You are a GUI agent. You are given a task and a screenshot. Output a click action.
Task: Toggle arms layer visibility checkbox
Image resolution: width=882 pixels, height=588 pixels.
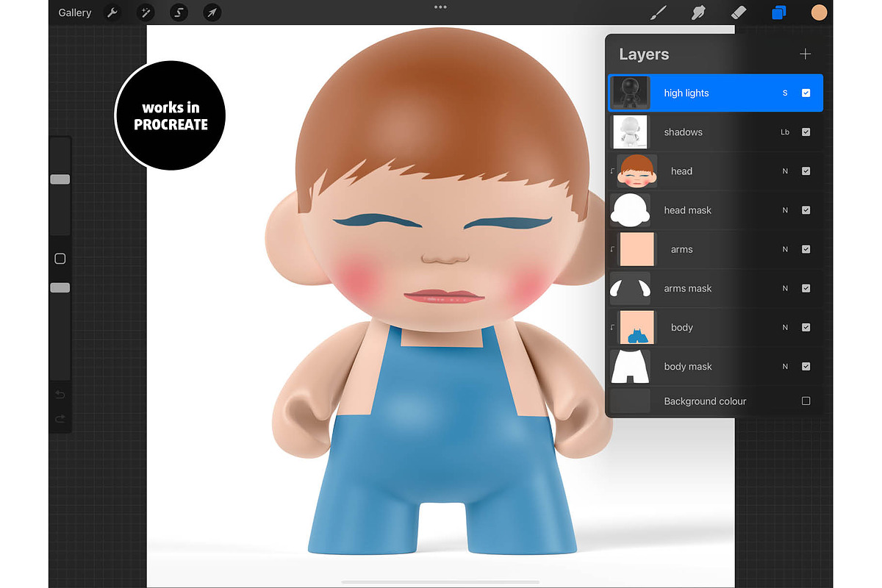[x=806, y=249]
